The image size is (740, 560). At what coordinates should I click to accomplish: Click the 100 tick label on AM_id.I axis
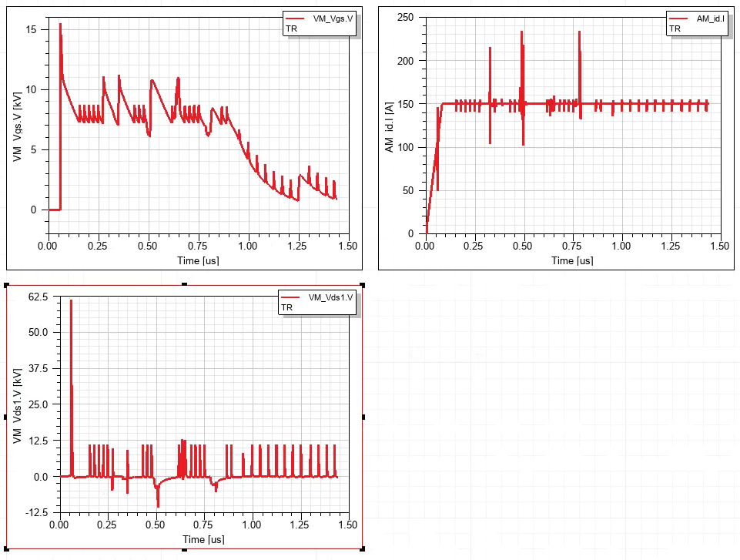[x=405, y=147]
